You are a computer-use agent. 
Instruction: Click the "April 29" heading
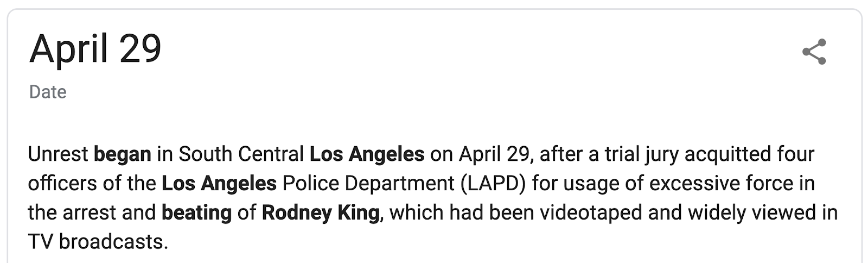pyautogui.click(x=95, y=49)
